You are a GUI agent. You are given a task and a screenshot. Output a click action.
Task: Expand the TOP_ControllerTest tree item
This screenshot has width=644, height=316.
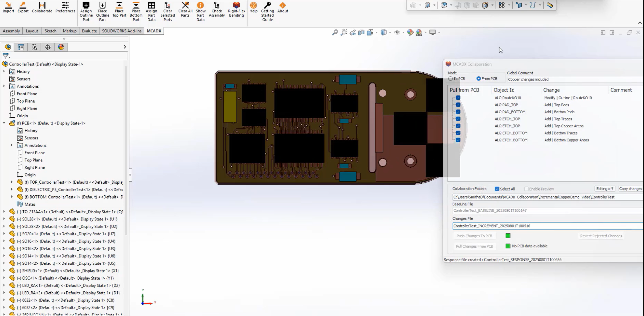pyautogui.click(x=12, y=182)
